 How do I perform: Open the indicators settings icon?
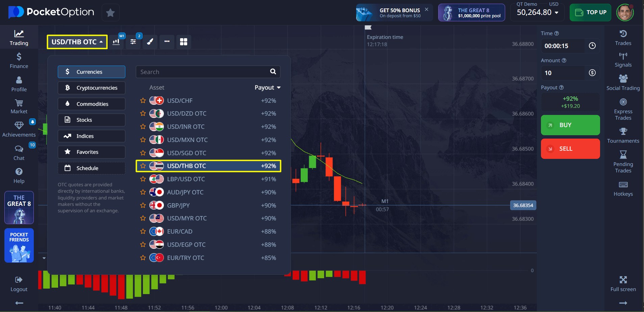tap(133, 42)
